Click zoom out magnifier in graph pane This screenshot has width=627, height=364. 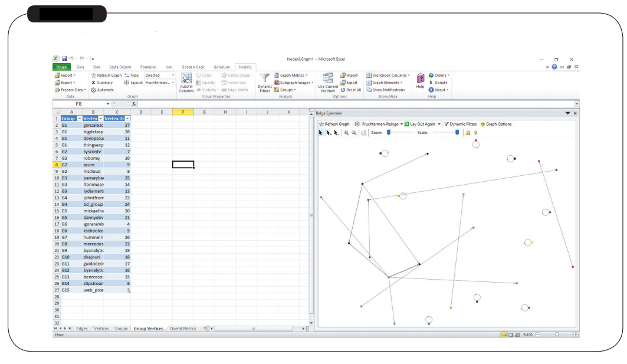[x=354, y=133]
